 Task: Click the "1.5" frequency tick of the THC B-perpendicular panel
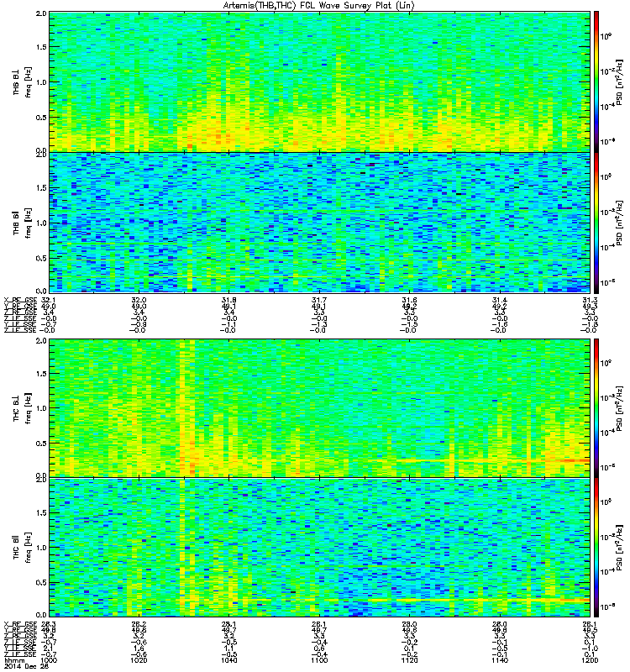pos(41,374)
